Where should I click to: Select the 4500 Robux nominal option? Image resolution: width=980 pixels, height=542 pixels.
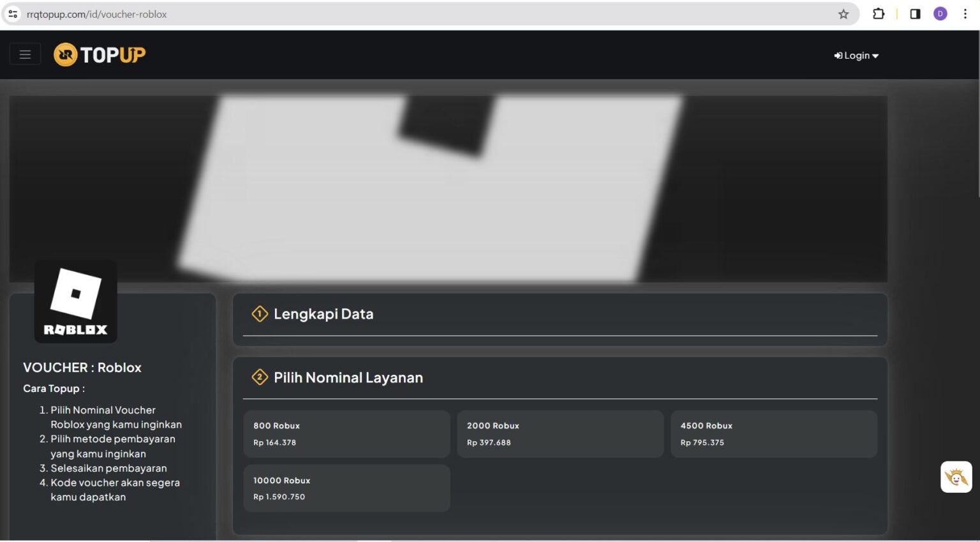(x=774, y=433)
